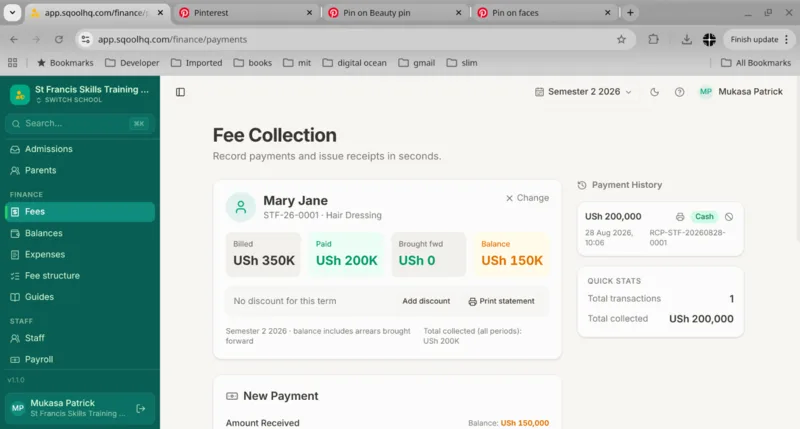Open the help question mark icon
This screenshot has width=800, height=429.
(679, 92)
